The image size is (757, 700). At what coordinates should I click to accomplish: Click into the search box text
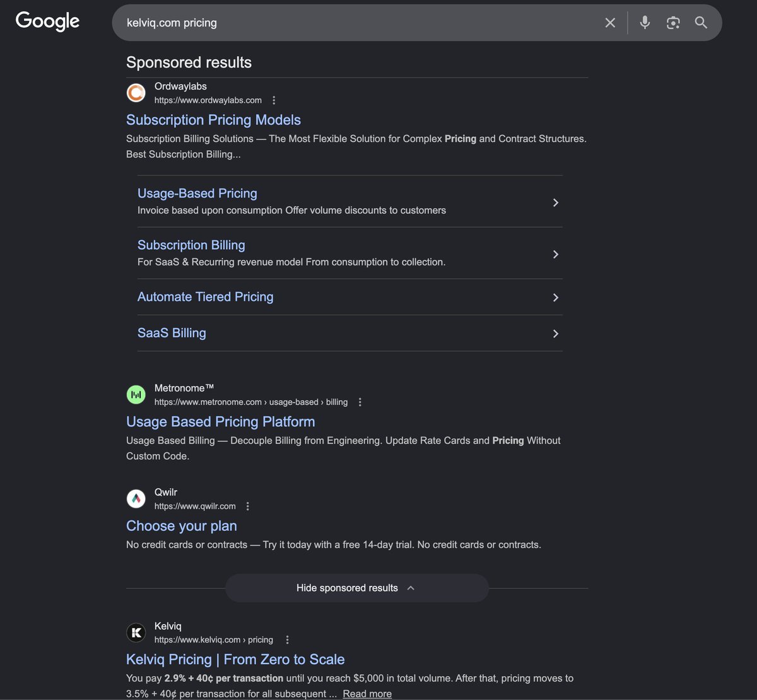tap(172, 23)
